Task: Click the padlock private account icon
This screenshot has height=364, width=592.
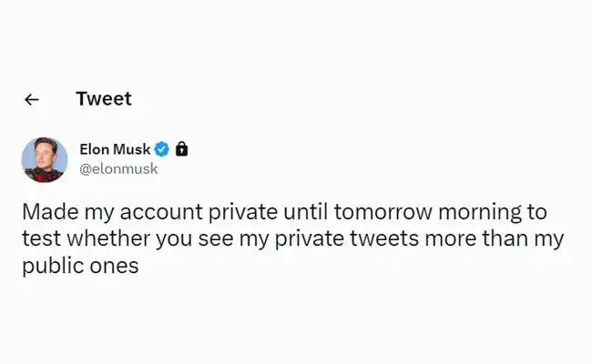Action: point(181,149)
